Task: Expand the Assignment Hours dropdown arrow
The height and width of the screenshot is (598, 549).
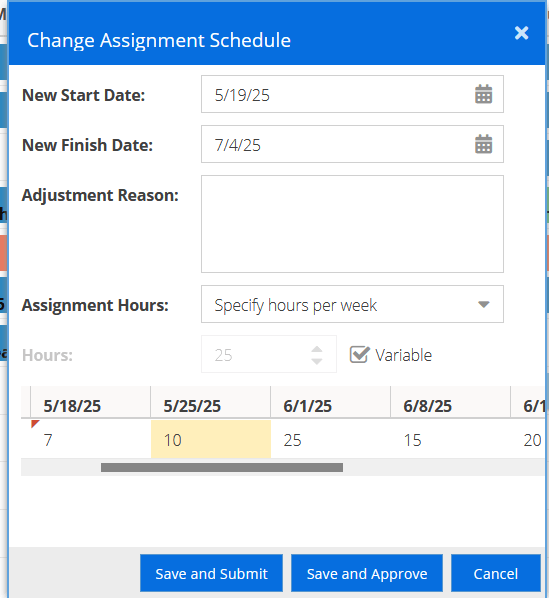Action: (483, 304)
